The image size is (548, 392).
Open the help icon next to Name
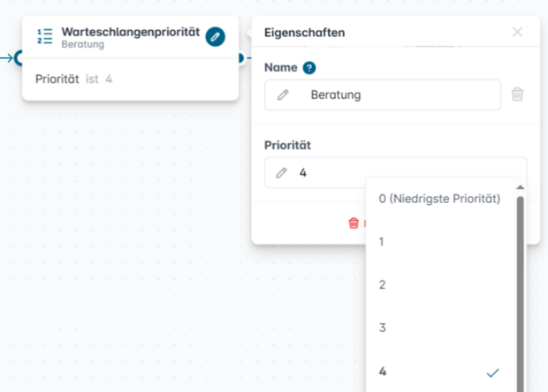point(309,68)
